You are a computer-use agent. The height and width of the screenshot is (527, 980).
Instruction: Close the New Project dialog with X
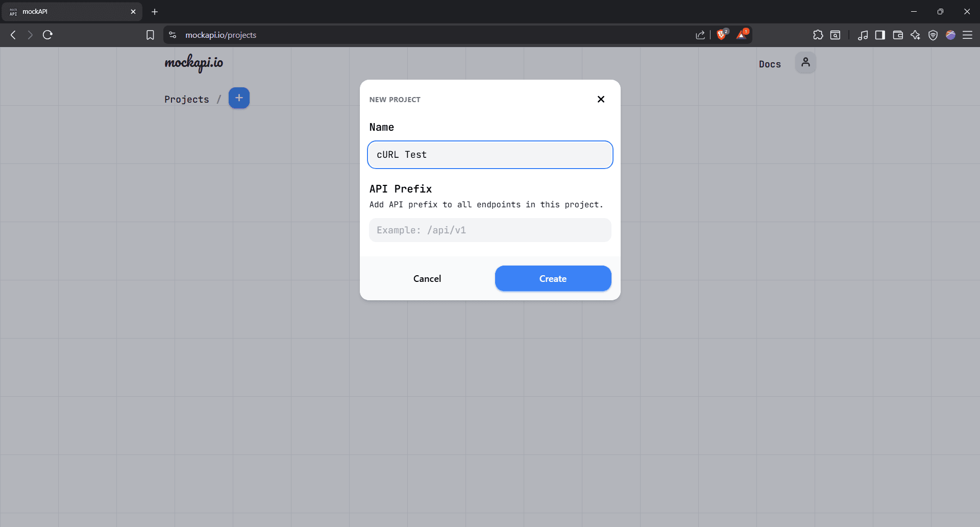tap(601, 99)
